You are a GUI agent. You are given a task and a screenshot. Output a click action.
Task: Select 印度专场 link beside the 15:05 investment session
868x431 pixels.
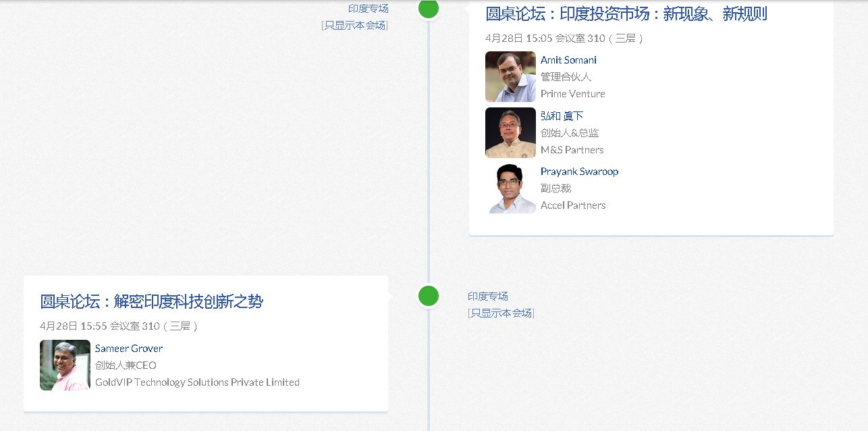tap(368, 9)
